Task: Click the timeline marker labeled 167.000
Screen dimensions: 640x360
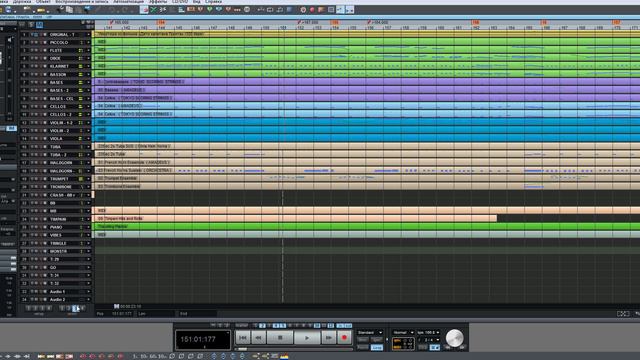Action: click(308, 22)
